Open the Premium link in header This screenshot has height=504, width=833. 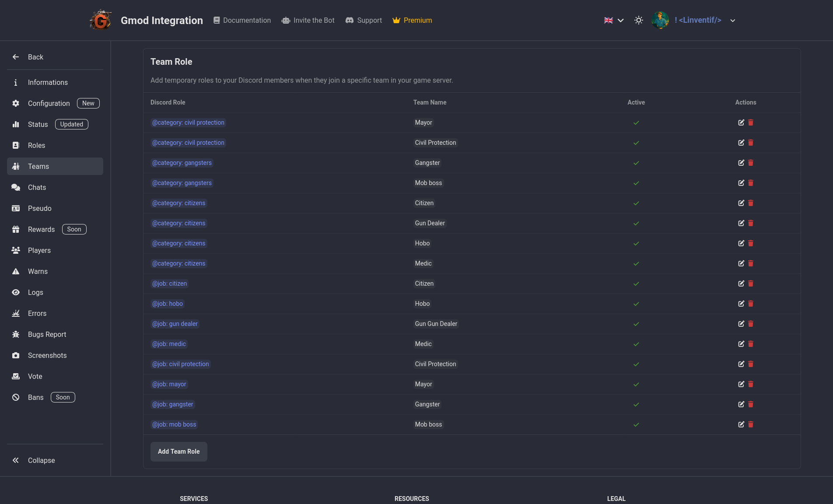(412, 20)
